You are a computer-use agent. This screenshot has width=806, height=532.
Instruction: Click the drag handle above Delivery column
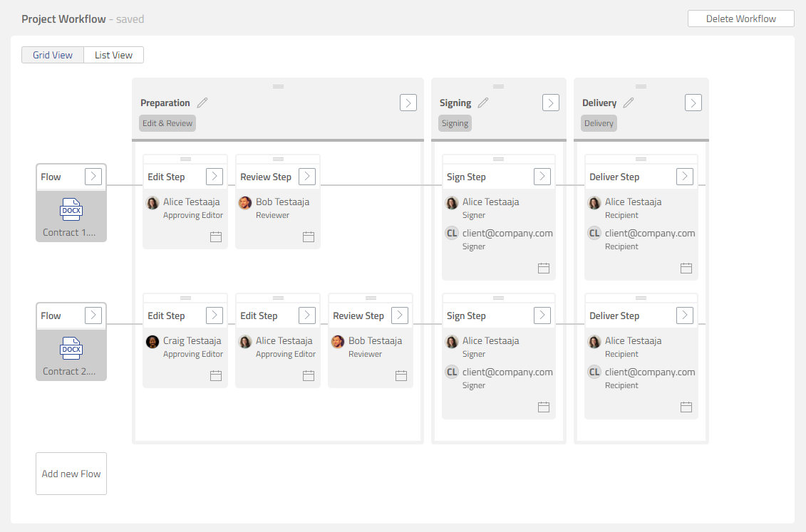[641, 86]
